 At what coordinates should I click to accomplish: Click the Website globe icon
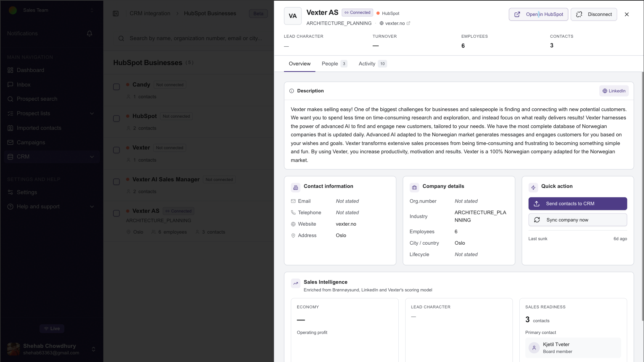pyautogui.click(x=293, y=224)
